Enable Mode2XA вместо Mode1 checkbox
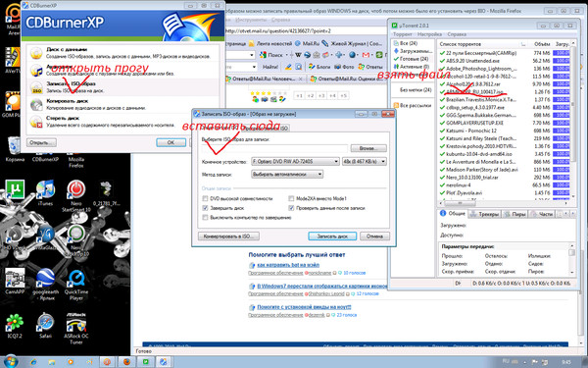 pyautogui.click(x=291, y=198)
